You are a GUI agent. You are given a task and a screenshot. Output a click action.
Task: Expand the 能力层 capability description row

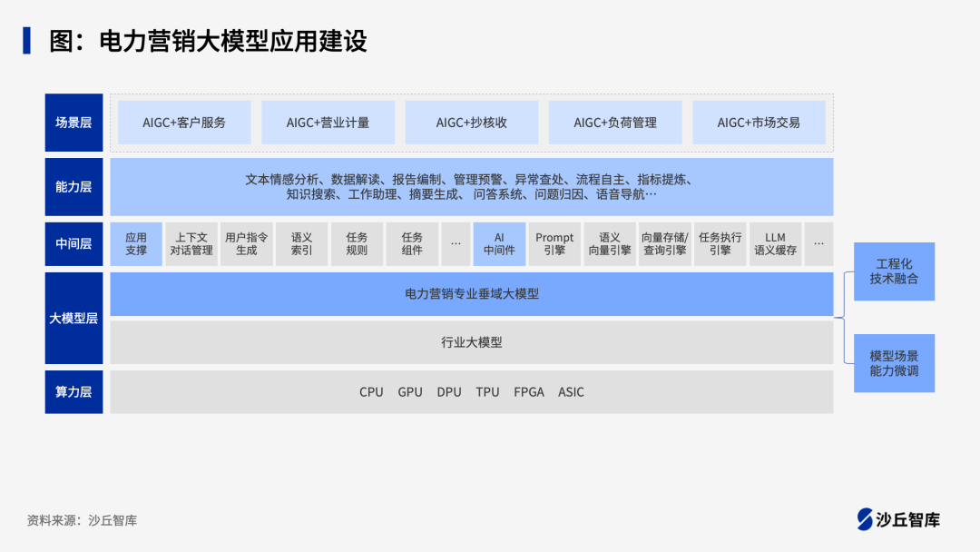470,186
